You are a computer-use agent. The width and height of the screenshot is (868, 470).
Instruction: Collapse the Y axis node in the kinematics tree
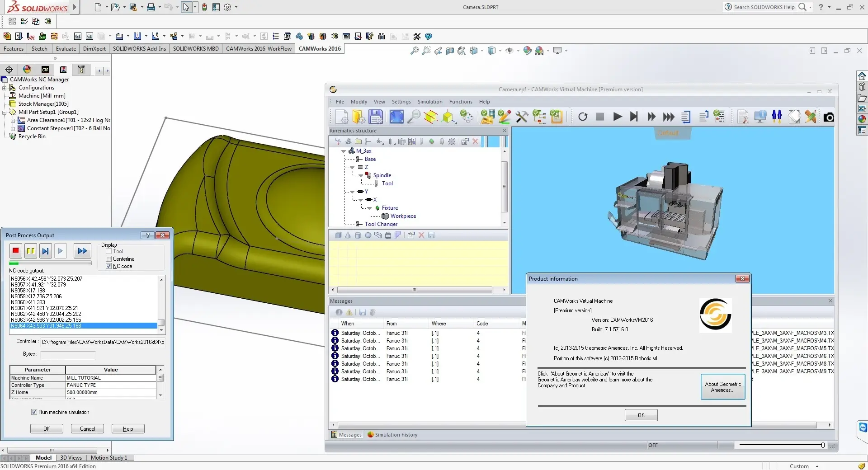(352, 192)
